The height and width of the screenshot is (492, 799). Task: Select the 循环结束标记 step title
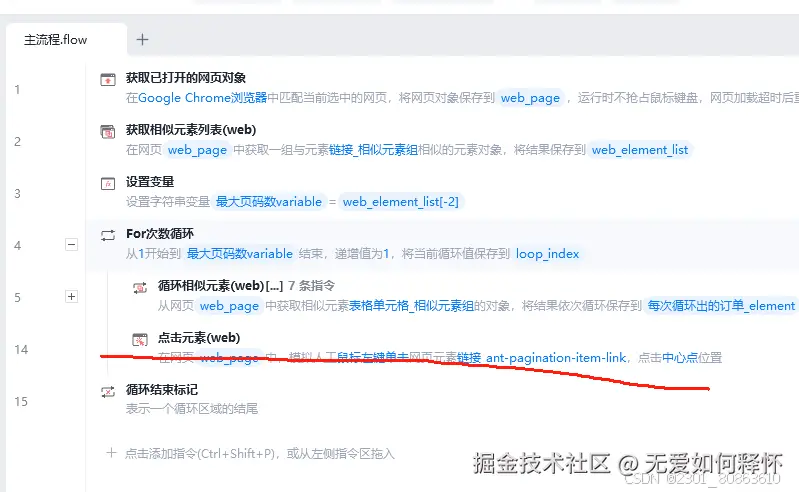(x=162, y=390)
